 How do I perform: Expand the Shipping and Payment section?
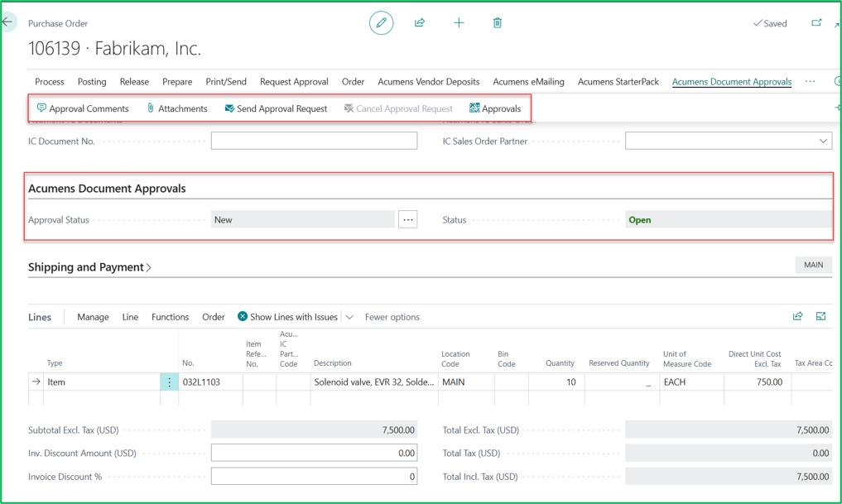[x=89, y=267]
